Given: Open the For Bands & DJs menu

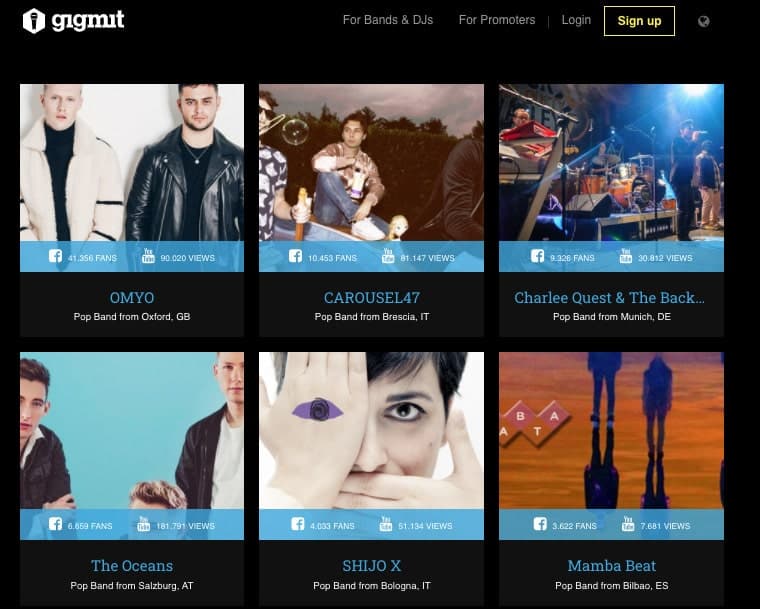Looking at the screenshot, I should click(x=388, y=20).
